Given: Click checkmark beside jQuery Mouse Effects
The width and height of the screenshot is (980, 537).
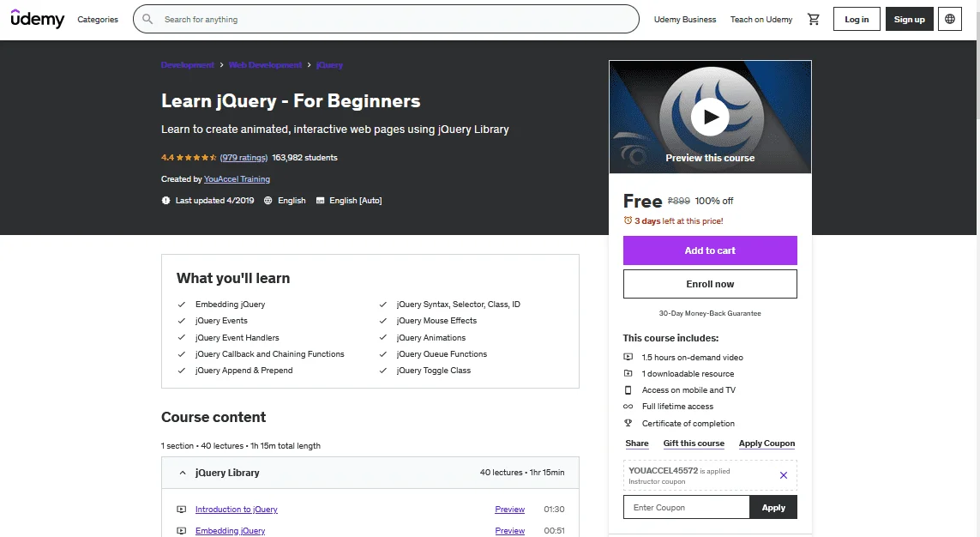Looking at the screenshot, I should [382, 321].
